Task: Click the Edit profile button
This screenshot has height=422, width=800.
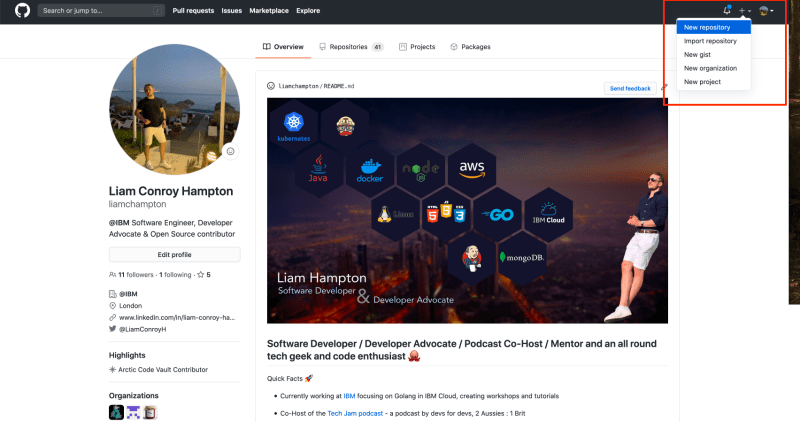Action: (x=174, y=255)
